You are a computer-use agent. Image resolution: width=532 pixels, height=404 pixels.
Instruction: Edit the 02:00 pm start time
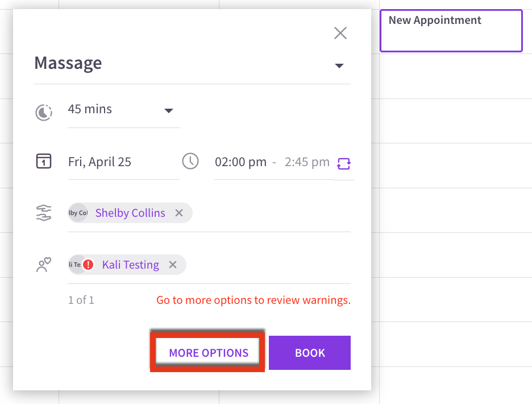point(240,162)
